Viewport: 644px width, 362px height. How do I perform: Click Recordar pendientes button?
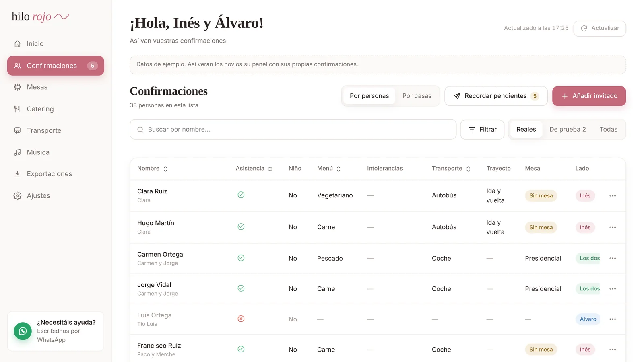click(x=496, y=96)
